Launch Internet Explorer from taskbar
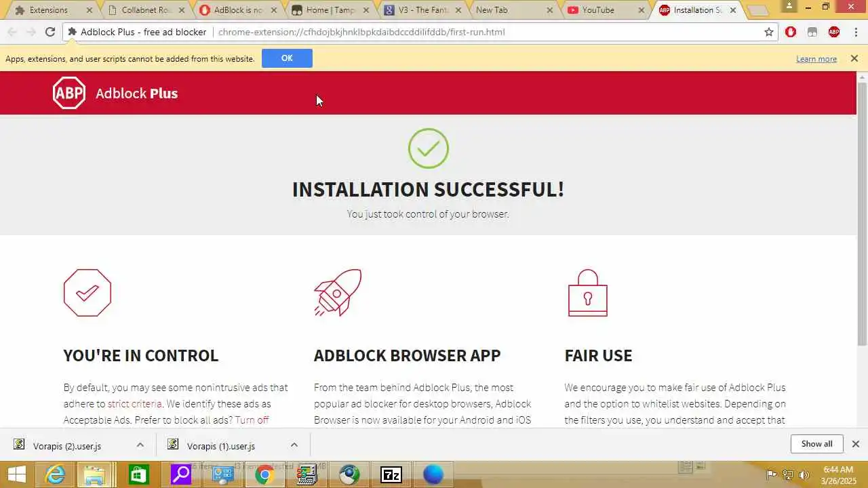This screenshot has height=488, width=868. pyautogui.click(x=54, y=474)
